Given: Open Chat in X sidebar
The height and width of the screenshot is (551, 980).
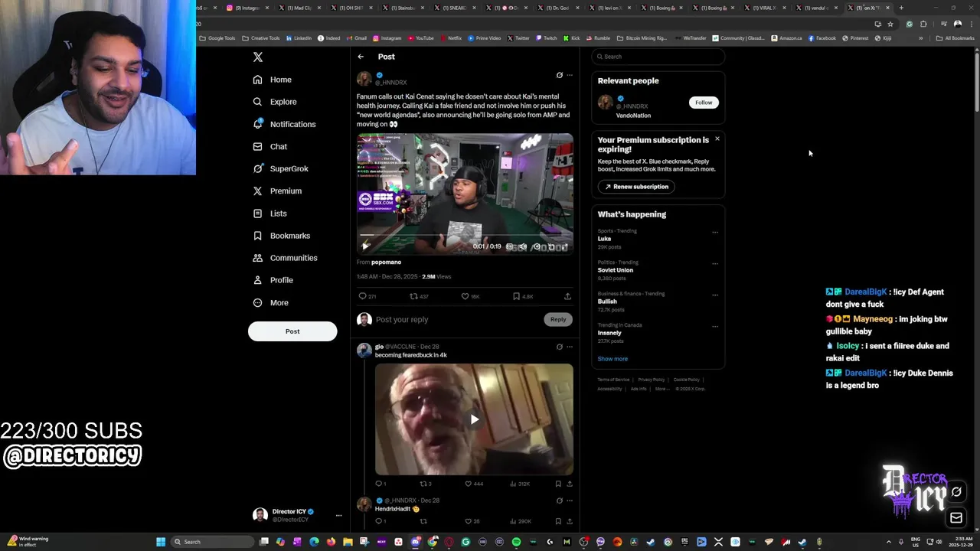Looking at the screenshot, I should [x=270, y=146].
